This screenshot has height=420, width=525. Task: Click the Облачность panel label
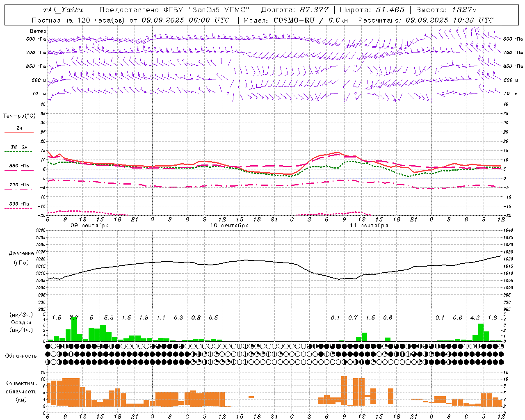point(21,356)
